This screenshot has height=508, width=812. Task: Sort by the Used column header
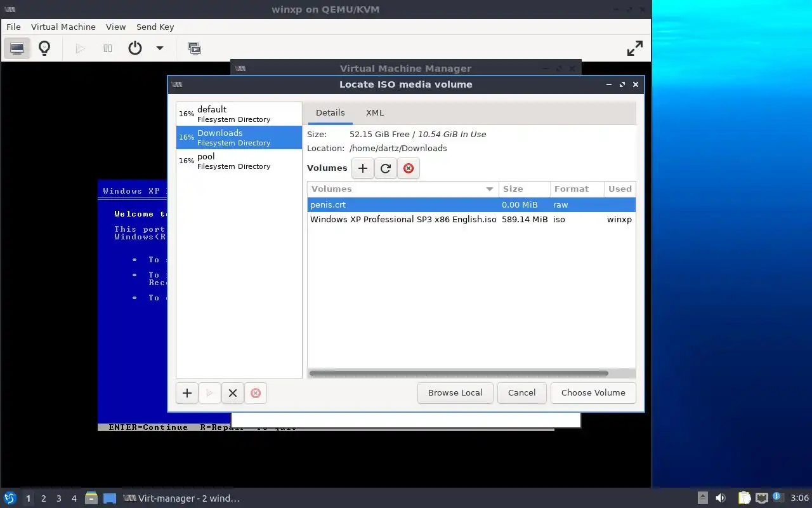(620, 189)
